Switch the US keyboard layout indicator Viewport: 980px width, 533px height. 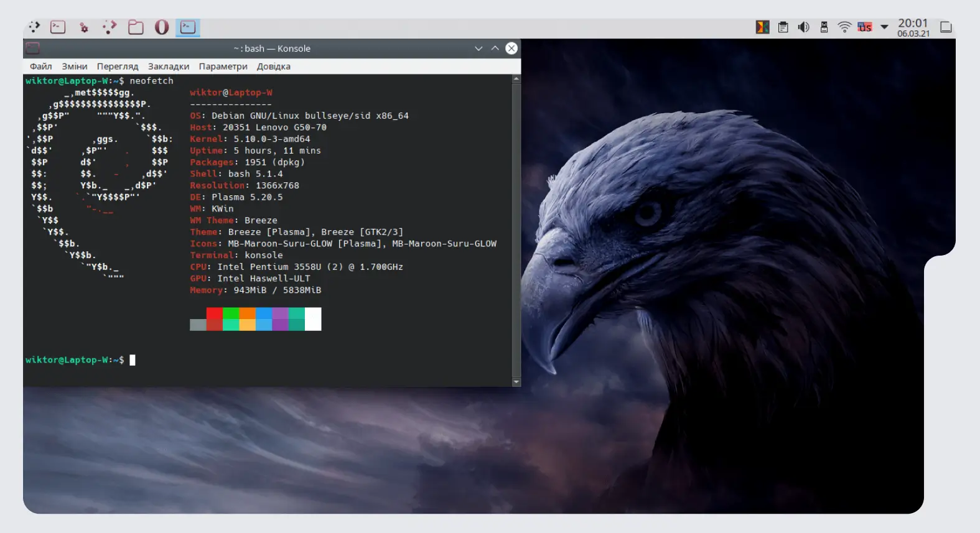click(x=865, y=27)
